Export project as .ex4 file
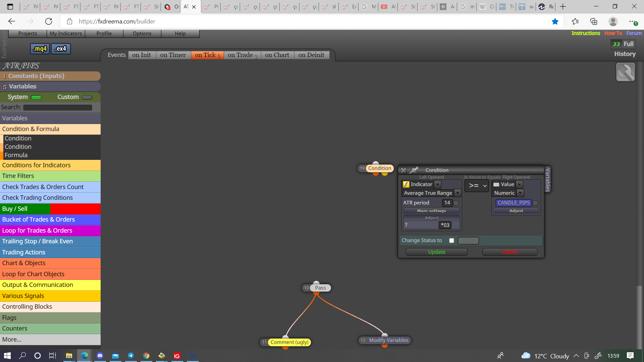Image resolution: width=644 pixels, height=362 pixels. pos(61,49)
